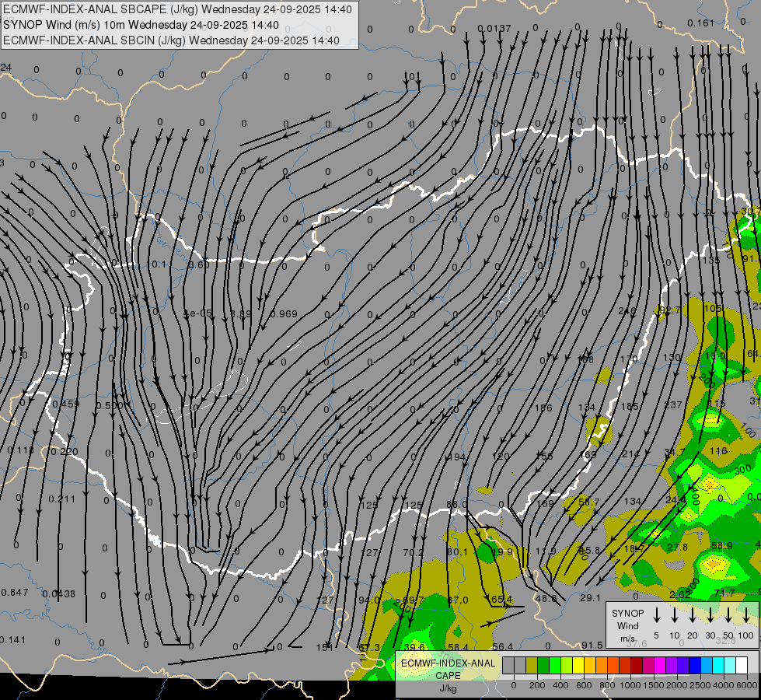Click the map value 94.0
This screenshot has height=700, width=761.
369,600
